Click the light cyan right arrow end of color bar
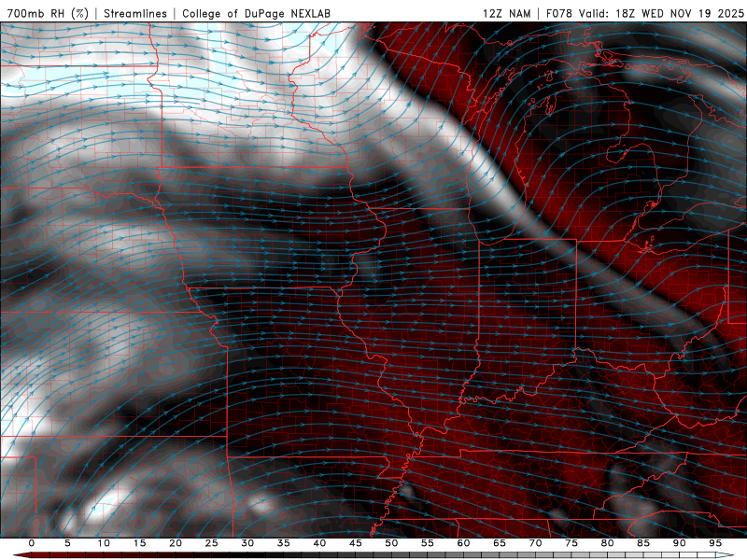 726,555
